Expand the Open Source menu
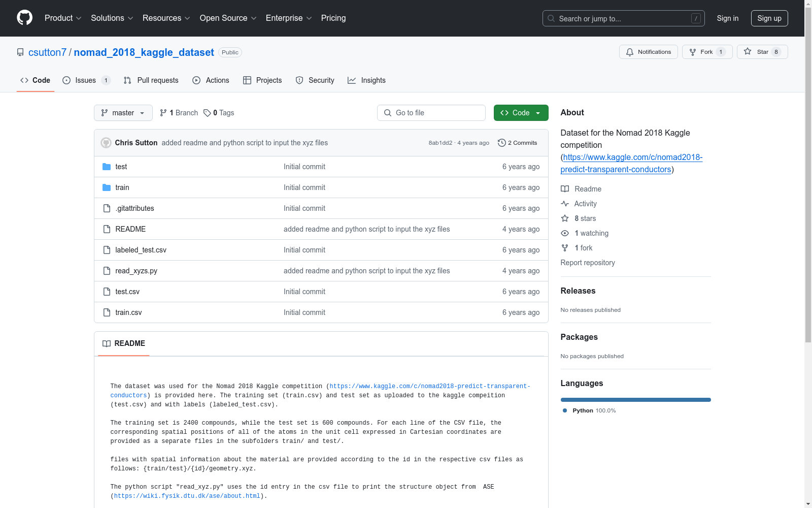812x508 pixels. [x=228, y=18]
